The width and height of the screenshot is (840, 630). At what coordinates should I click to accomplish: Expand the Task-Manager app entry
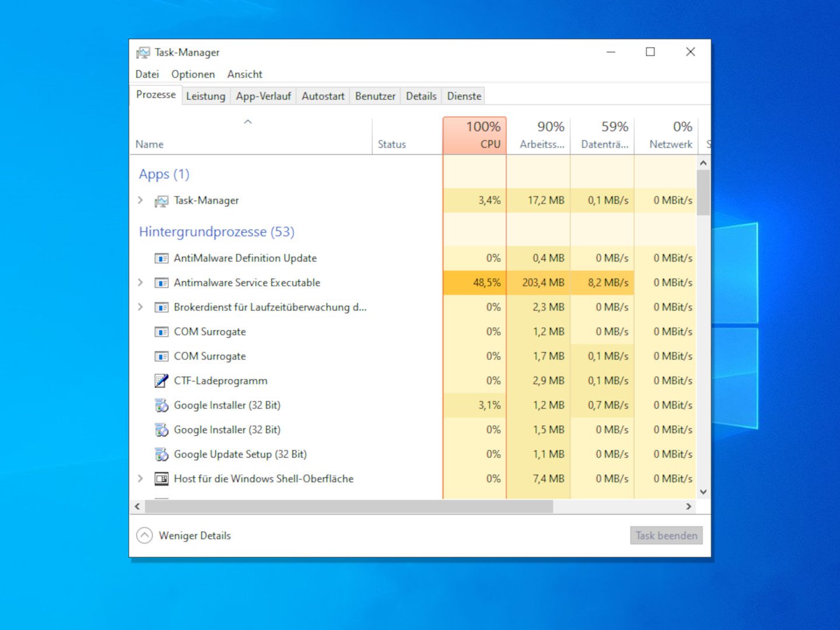point(141,200)
